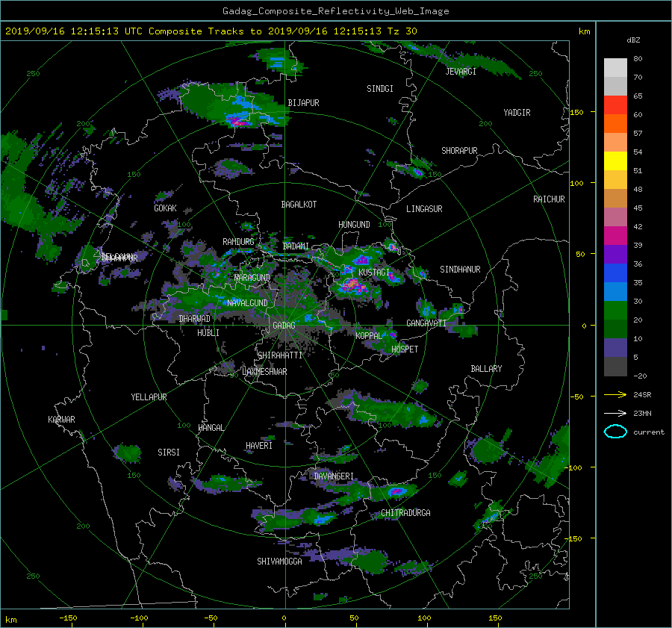Click the HOSPET city label
Screen dimensions: 672x628
[x=405, y=349]
